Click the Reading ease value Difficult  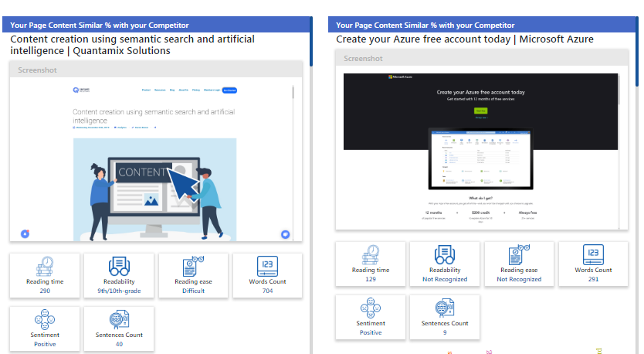(x=193, y=291)
